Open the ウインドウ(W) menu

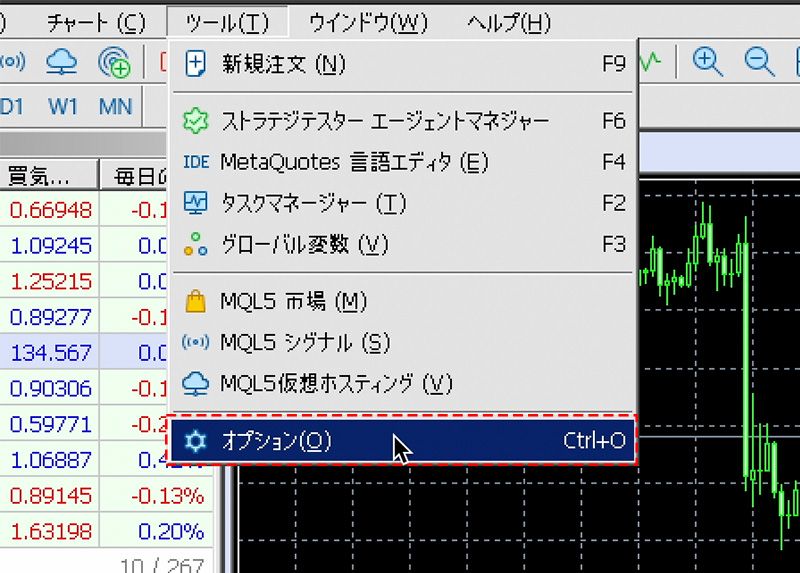pyautogui.click(x=368, y=22)
